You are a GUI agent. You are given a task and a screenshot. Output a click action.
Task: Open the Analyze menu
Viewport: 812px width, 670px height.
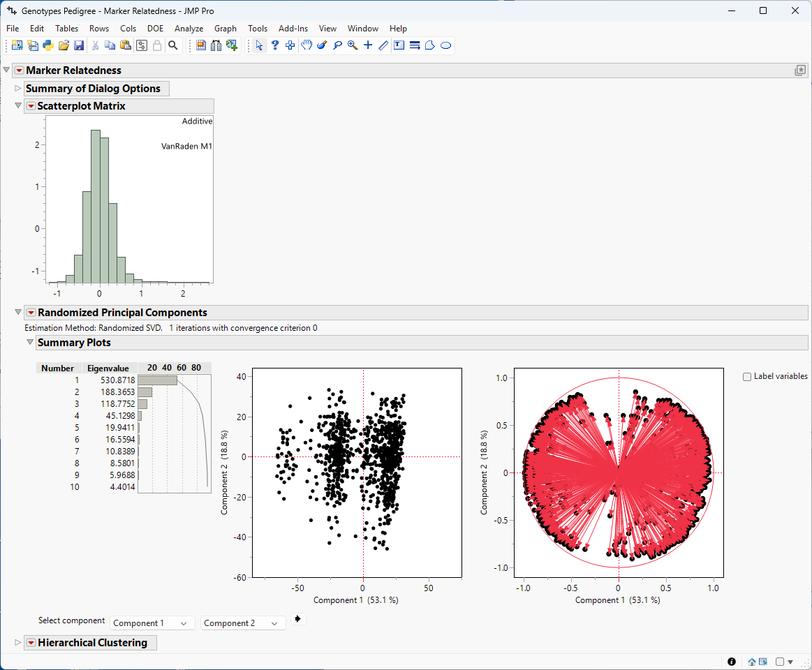coord(189,29)
